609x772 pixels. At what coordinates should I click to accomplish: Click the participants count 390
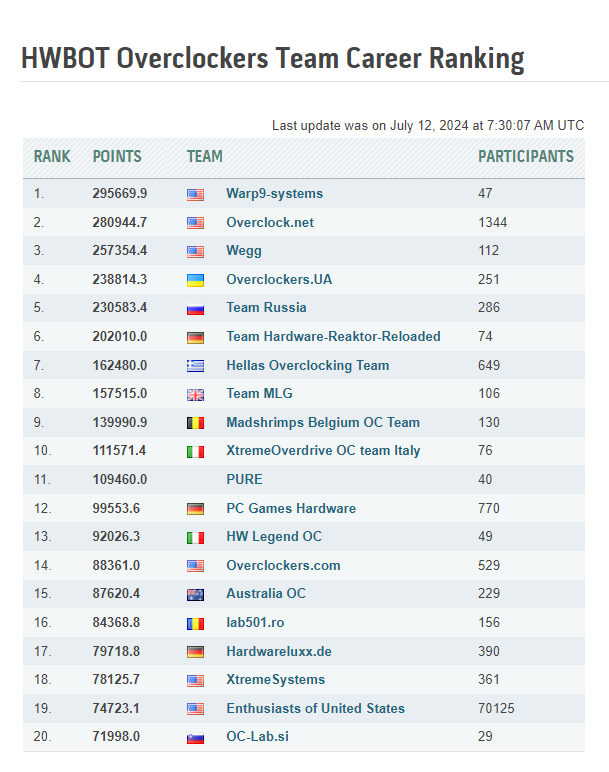489,651
